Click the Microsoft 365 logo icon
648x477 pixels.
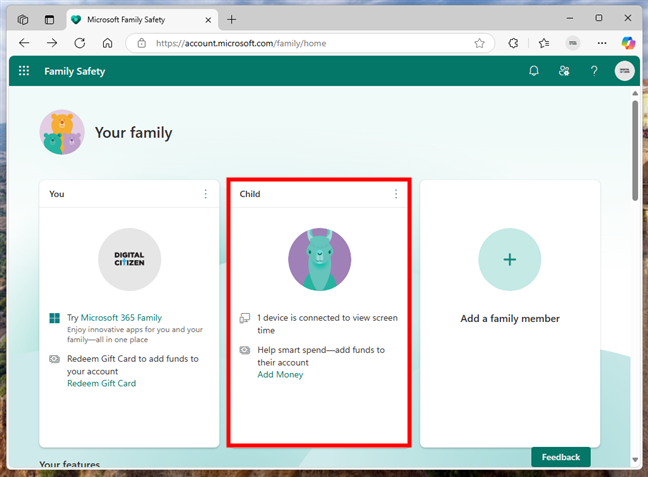tap(55, 318)
